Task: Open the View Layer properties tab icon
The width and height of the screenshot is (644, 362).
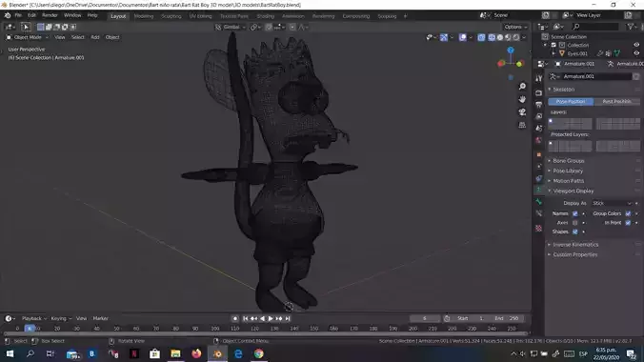Action: pyautogui.click(x=539, y=116)
